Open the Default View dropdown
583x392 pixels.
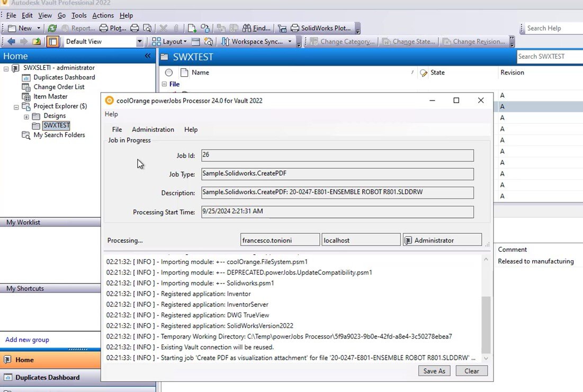tap(140, 42)
